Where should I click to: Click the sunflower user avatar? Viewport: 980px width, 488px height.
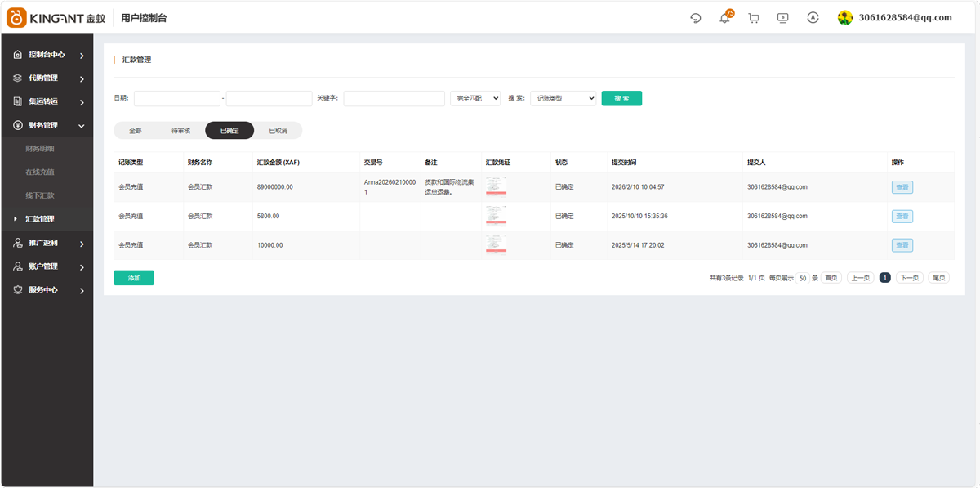pyautogui.click(x=845, y=18)
